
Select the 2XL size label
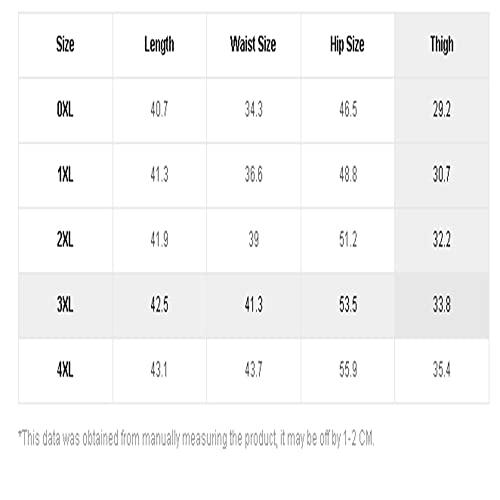[x=65, y=240]
